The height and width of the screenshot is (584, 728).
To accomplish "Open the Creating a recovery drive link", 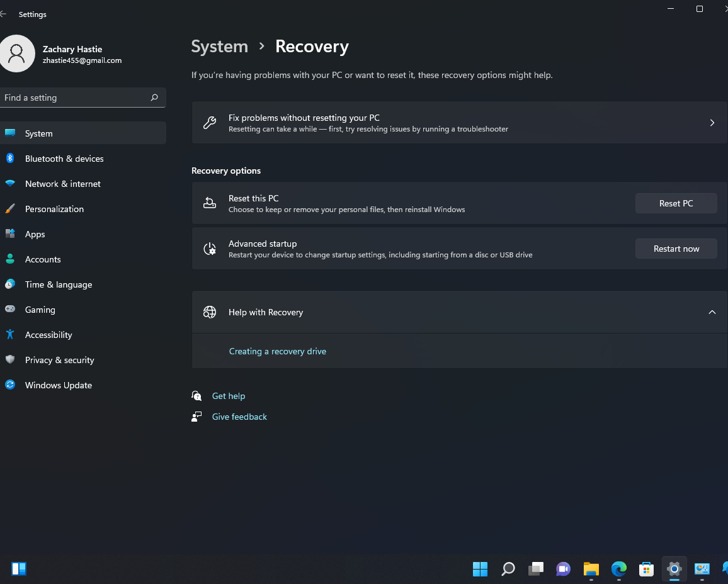I will pos(277,351).
